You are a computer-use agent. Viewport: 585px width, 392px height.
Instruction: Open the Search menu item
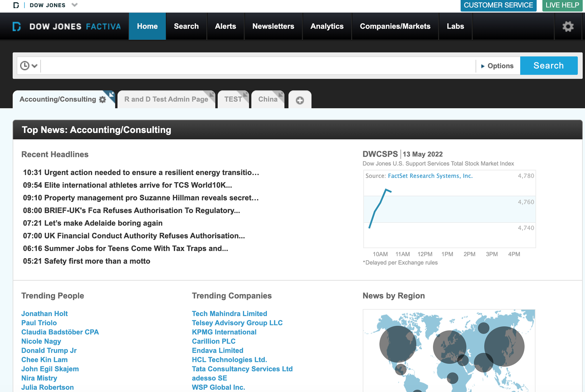click(x=186, y=26)
